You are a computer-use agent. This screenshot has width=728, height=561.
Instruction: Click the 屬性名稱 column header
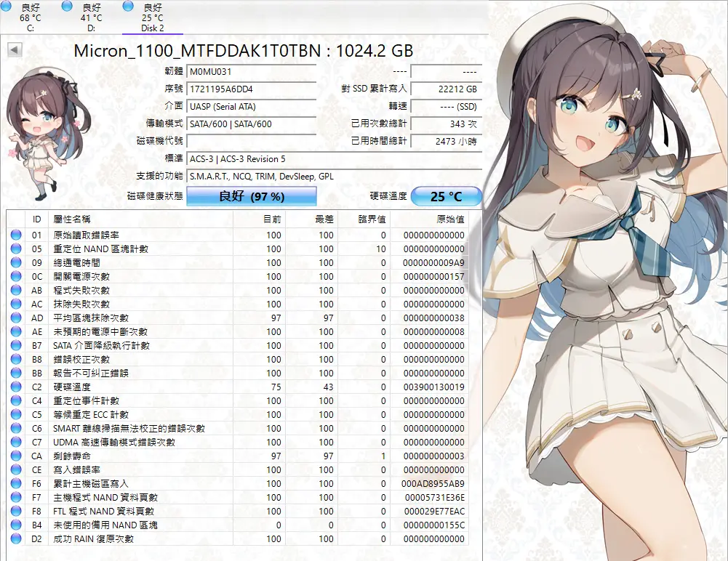click(73, 219)
